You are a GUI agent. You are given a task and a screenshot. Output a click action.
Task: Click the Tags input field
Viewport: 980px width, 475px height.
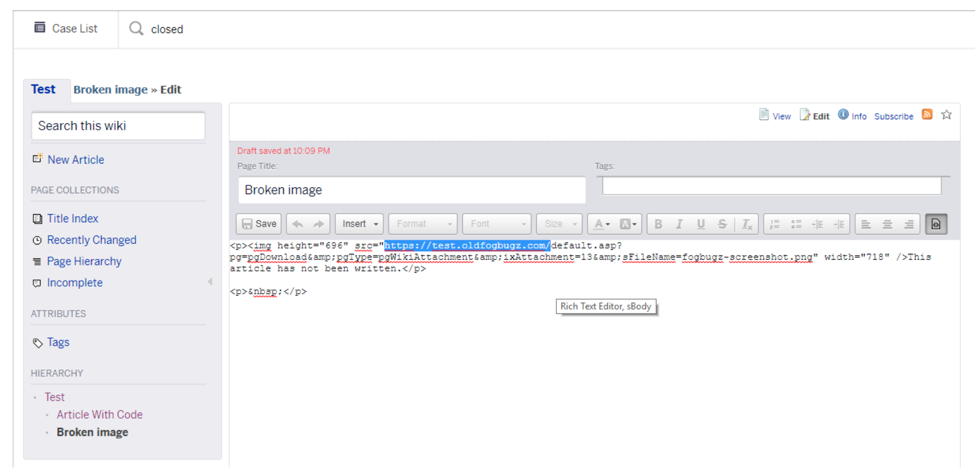pyautogui.click(x=771, y=186)
